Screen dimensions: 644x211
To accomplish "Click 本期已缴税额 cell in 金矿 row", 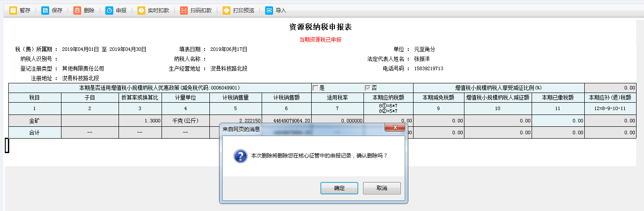I will point(558,121).
